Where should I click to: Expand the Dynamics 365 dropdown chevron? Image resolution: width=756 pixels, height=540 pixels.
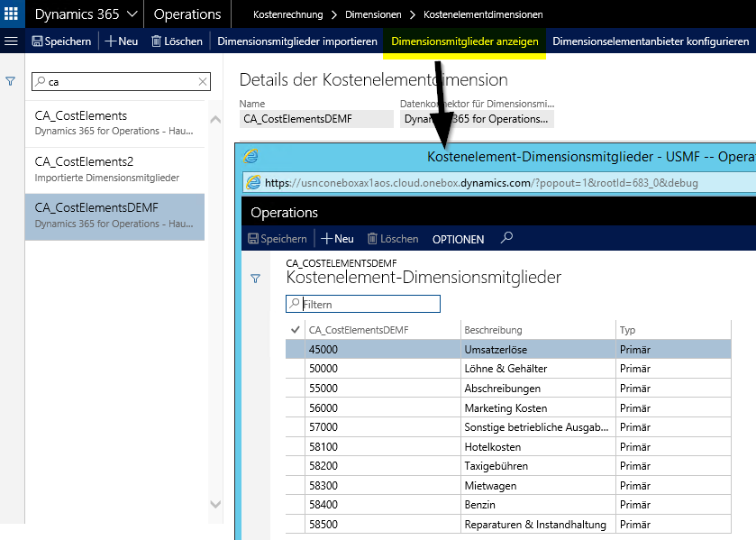(132, 14)
